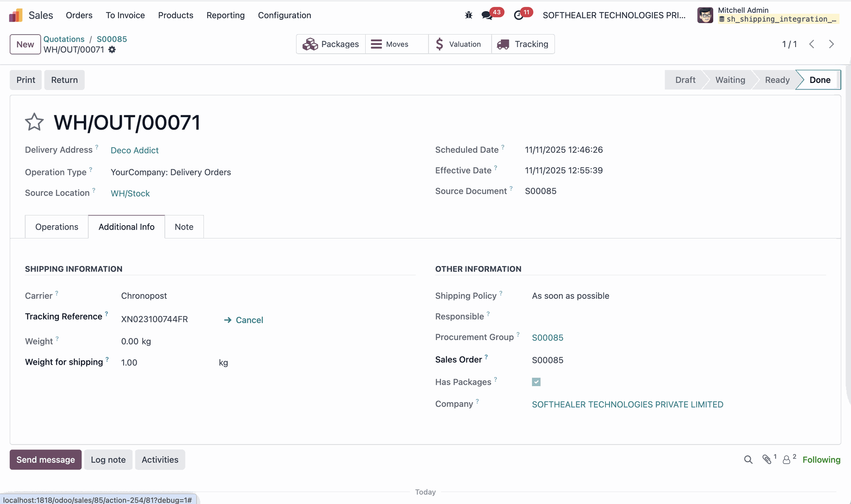Open the Tracking smart button
Image resolution: width=851 pixels, height=504 pixels.
click(523, 44)
